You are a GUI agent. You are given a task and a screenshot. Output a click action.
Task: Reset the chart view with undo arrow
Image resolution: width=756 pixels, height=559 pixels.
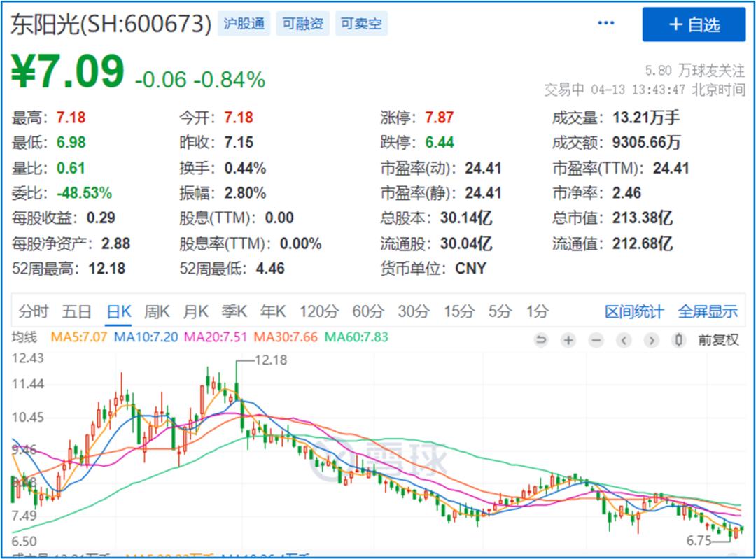coord(541,340)
